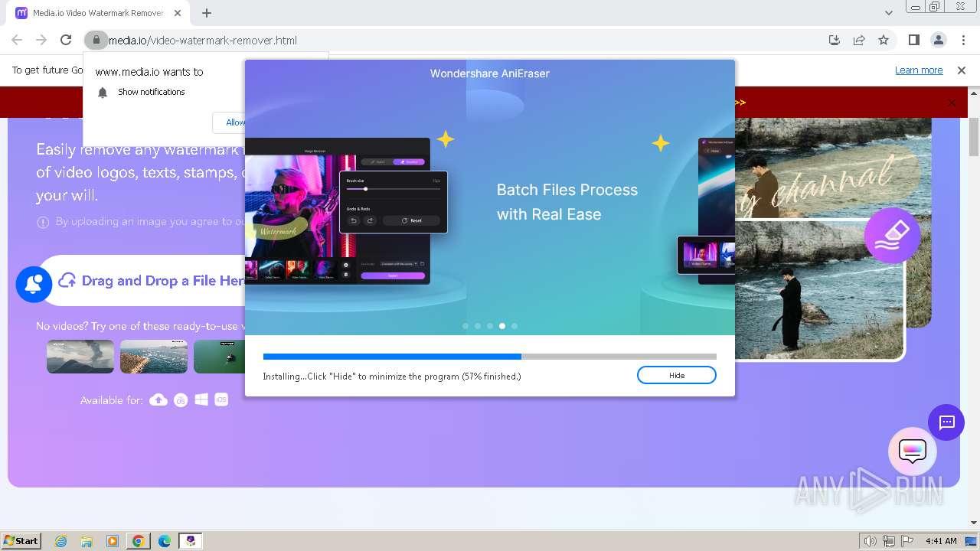Screen dimensions: 980x551
Task: Select the fifth carousel dot in installer
Action: [514, 326]
